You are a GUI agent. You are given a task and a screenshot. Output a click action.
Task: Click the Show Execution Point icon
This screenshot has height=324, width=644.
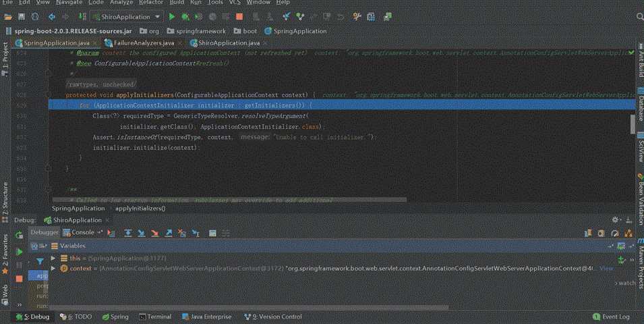[111, 233]
